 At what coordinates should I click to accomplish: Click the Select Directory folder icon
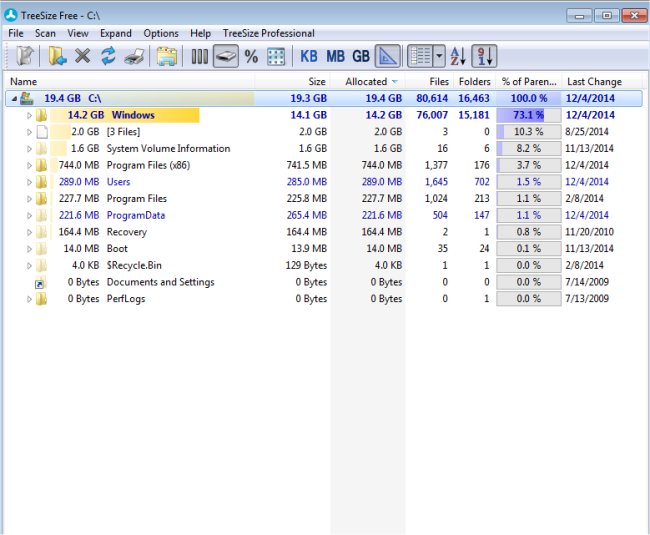coord(58,57)
